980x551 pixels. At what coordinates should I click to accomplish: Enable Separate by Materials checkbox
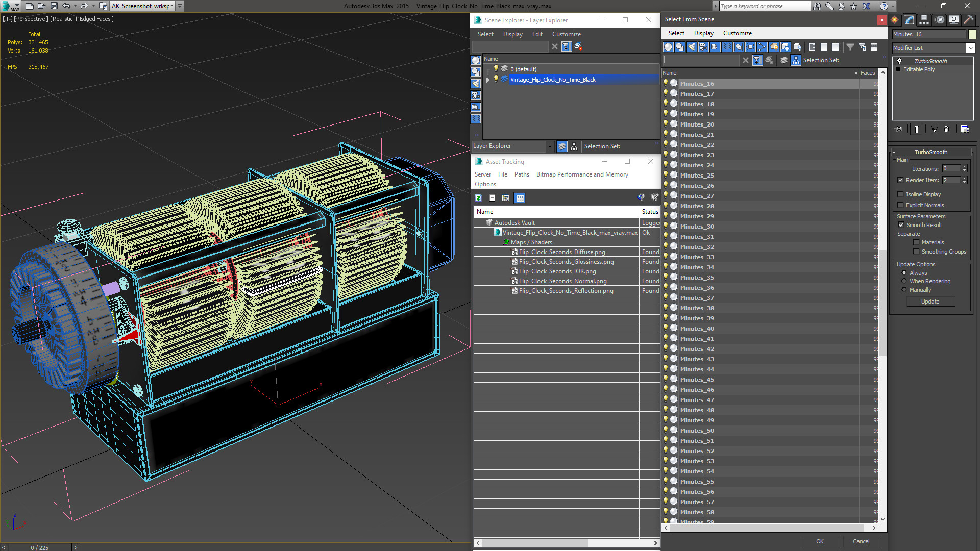916,242
